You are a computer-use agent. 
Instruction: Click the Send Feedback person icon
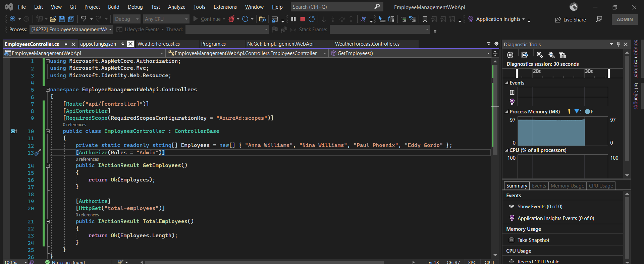click(599, 19)
